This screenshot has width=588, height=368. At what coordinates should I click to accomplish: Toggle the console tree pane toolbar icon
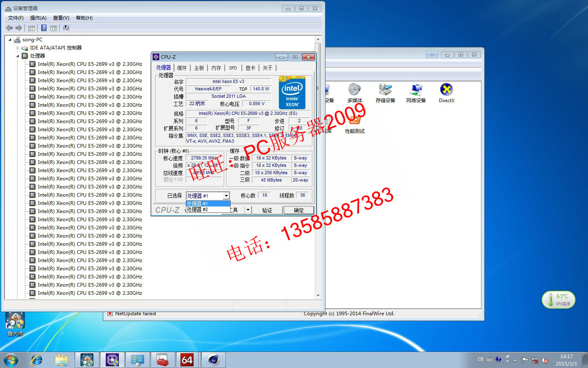(31, 28)
